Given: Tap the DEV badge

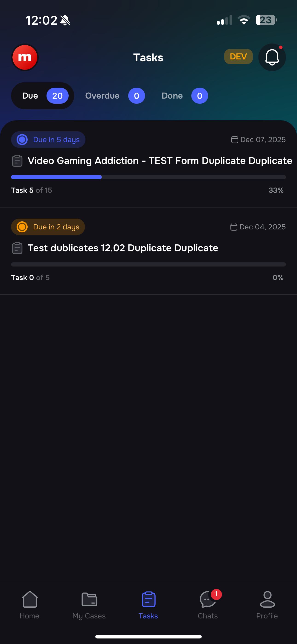Looking at the screenshot, I should point(238,56).
